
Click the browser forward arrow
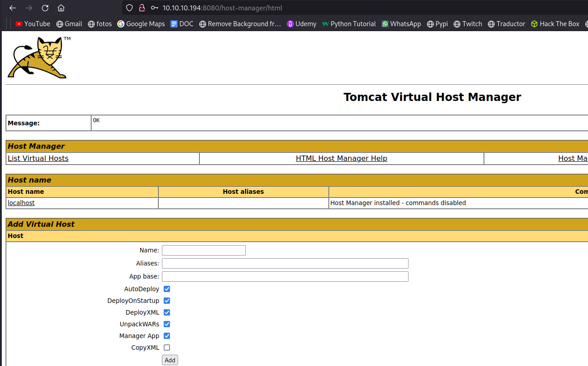tap(29, 8)
